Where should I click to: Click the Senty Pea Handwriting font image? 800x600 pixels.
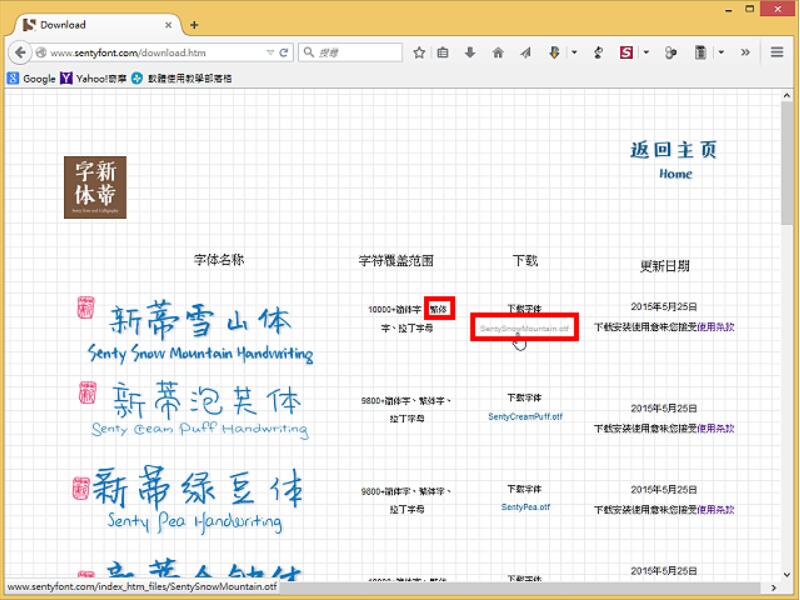197,500
